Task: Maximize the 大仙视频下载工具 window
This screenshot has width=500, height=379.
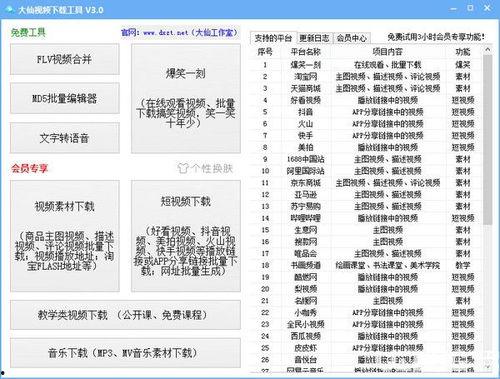Action: coord(470,8)
